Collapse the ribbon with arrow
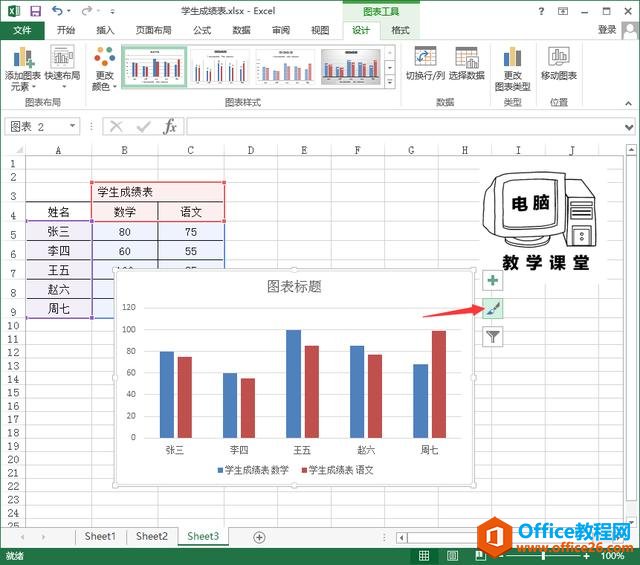The height and width of the screenshot is (565, 640). tap(628, 104)
